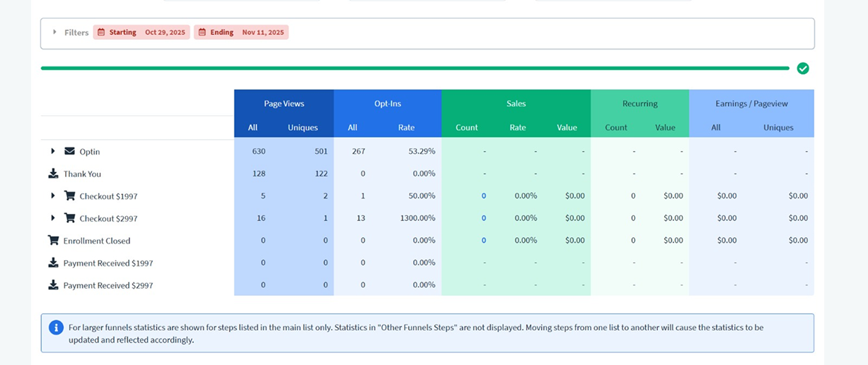Click the cart icon for Enrollment Closed
This screenshot has height=365, width=868.
tap(53, 241)
